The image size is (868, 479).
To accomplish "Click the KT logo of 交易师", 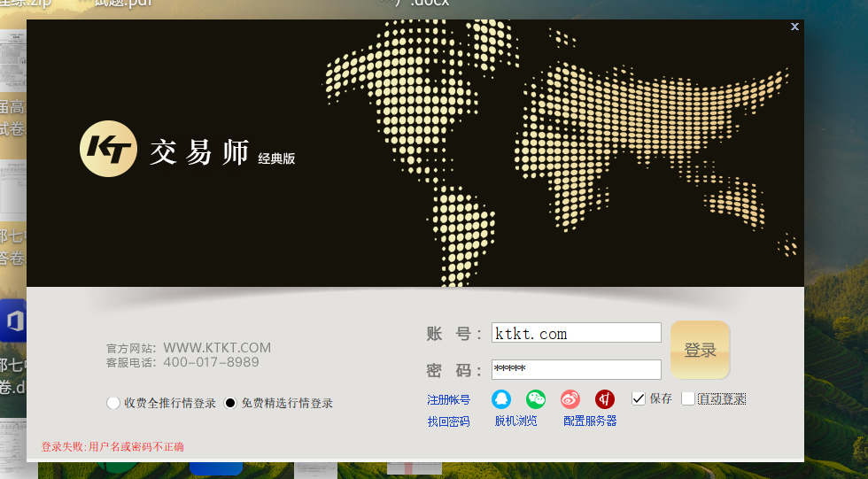I will tap(108, 150).
